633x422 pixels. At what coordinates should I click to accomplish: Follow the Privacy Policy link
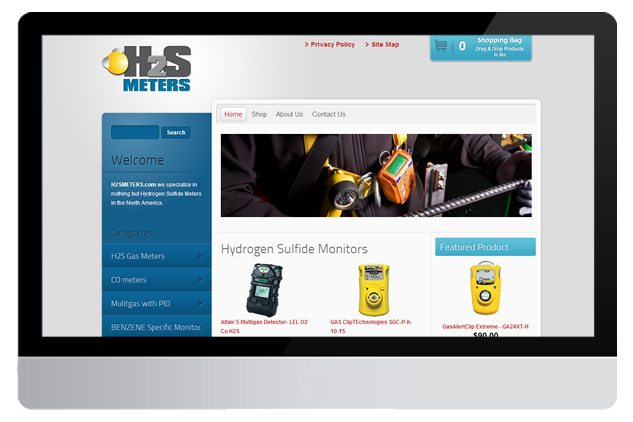[x=331, y=45]
